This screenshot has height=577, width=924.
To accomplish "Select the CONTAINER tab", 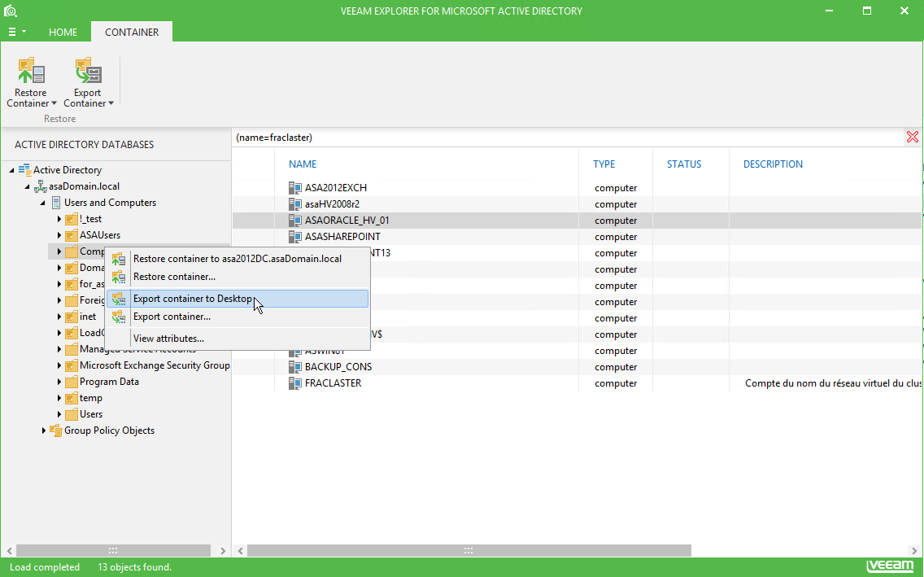I will (x=132, y=32).
